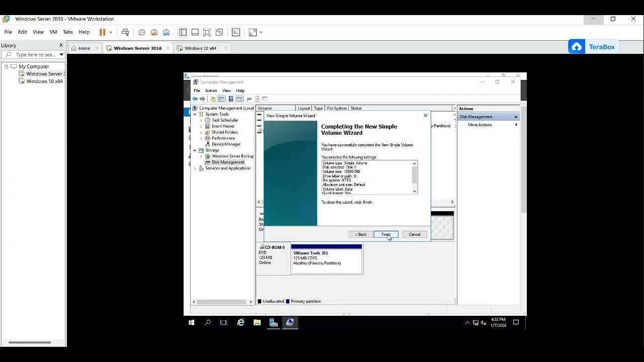Close the VMware Library panel
This screenshot has height=362, width=644.
[61, 45]
